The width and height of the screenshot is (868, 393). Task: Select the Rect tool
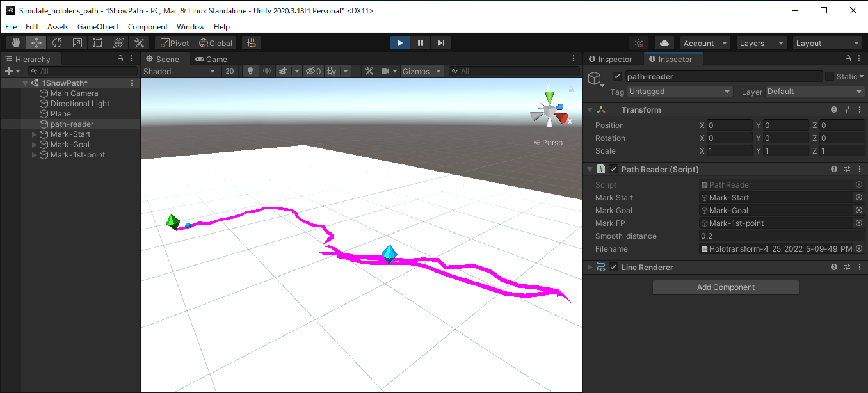(98, 43)
